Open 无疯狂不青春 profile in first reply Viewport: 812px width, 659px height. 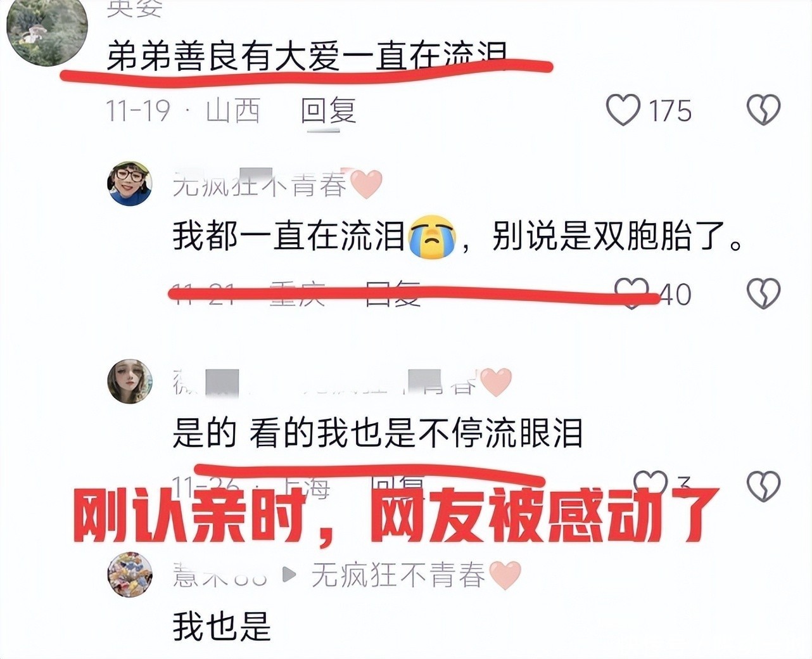pos(260,184)
